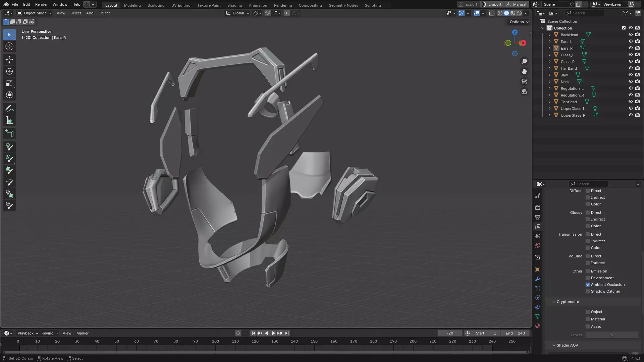Choose the Select Box tool
The image size is (644, 362).
(9, 35)
